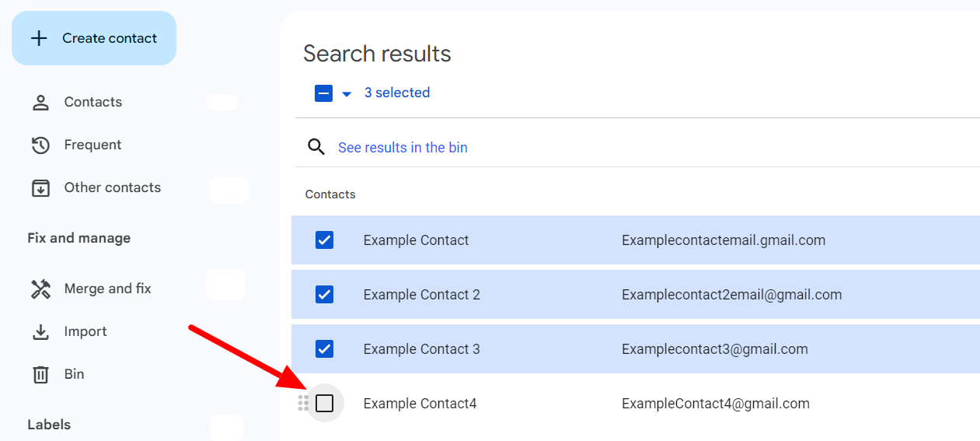Follow See results in the bin link

[x=403, y=148]
